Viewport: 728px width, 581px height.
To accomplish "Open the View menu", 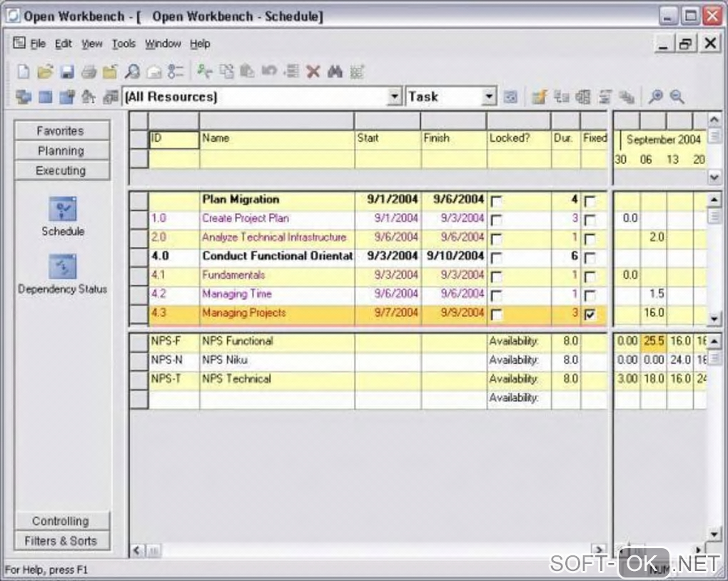I will coord(92,44).
